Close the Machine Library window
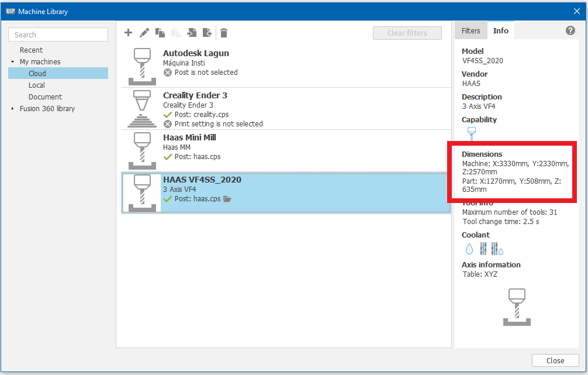 tap(577, 11)
